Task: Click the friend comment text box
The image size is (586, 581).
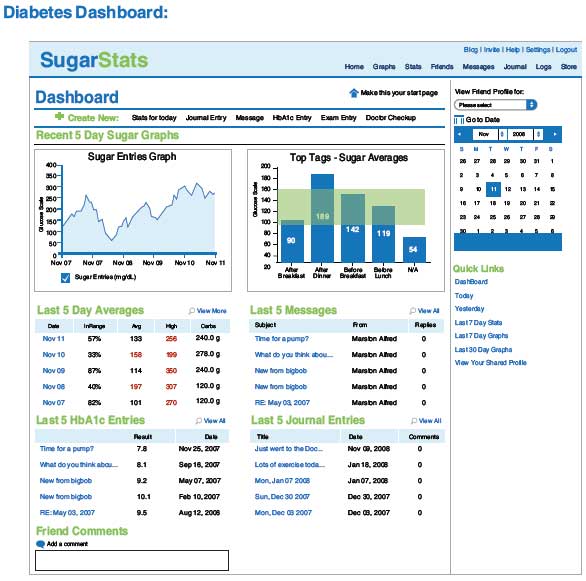Action: pos(132,560)
